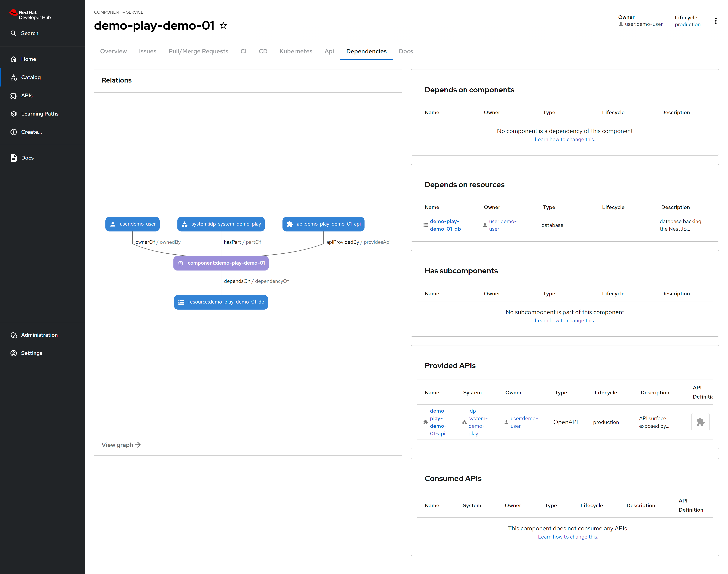Go to Home via house icon
Viewport: 728px width, 574px height.
(14, 59)
